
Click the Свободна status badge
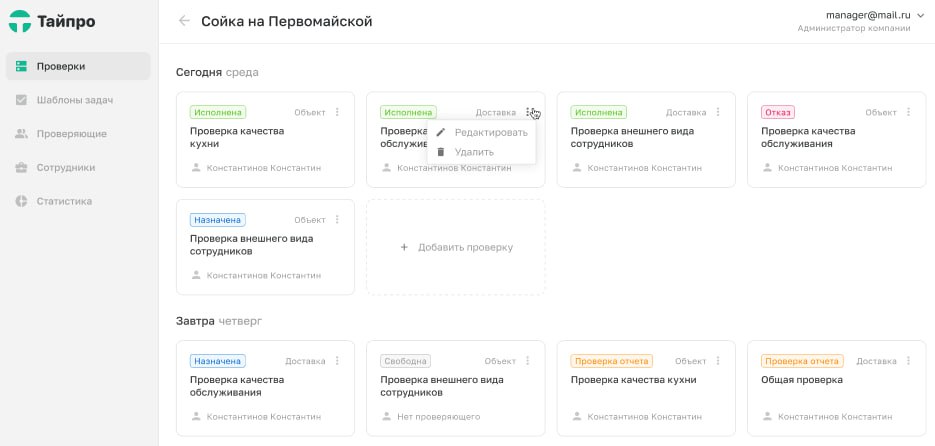tap(405, 361)
